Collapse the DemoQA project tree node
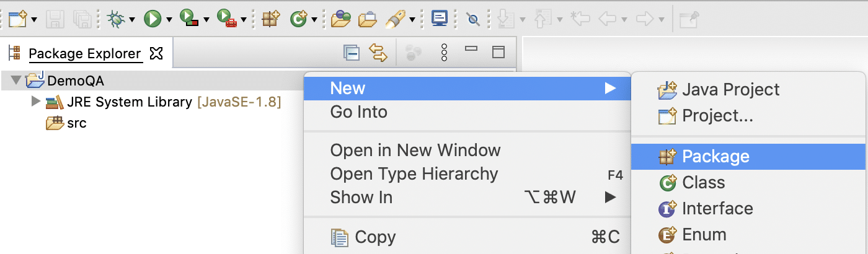Viewport: 868px width, 254px height. click(x=16, y=81)
